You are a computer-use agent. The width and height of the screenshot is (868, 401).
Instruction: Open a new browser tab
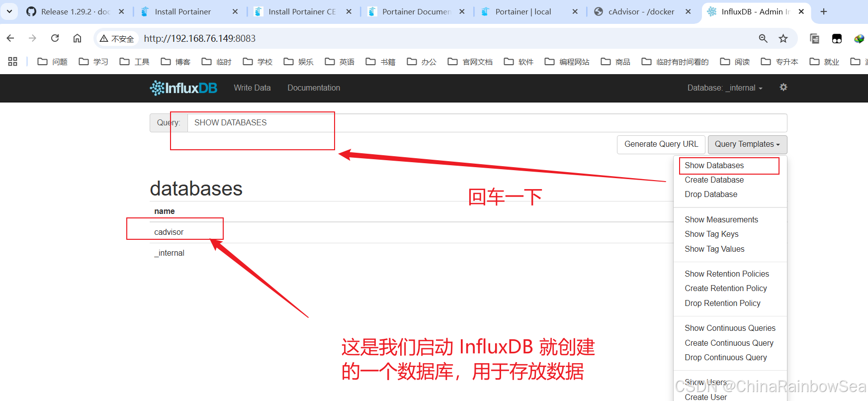point(824,11)
